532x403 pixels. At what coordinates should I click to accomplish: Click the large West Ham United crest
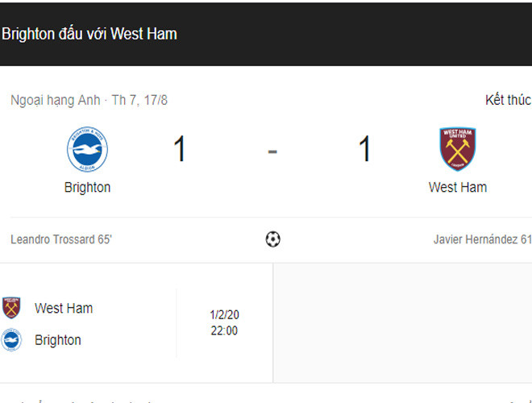457,150
